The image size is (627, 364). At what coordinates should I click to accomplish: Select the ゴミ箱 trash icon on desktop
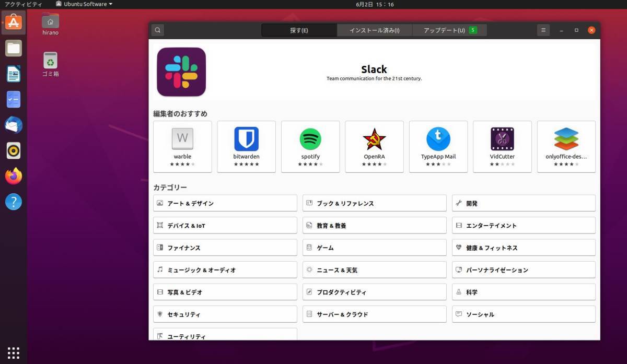coord(50,64)
